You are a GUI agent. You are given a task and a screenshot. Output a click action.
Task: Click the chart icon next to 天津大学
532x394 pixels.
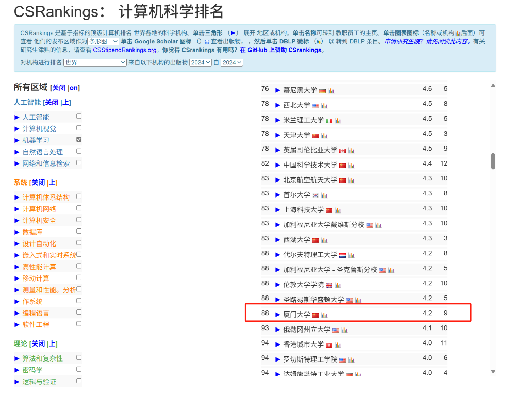point(324,135)
